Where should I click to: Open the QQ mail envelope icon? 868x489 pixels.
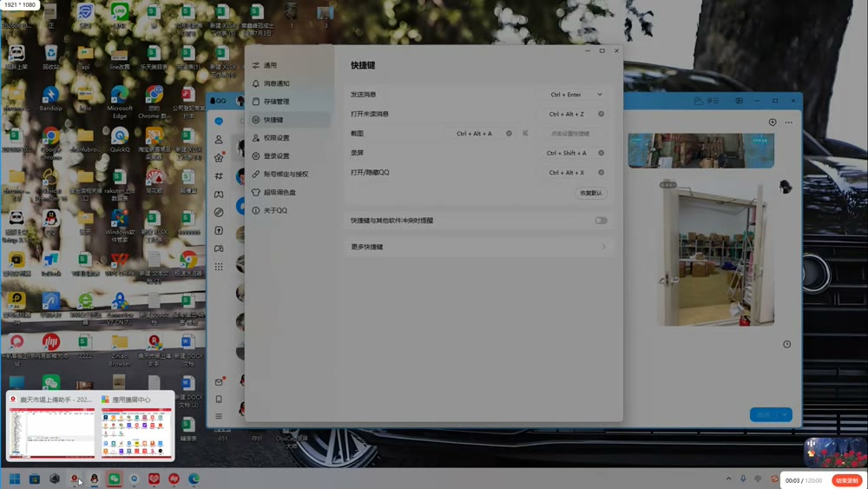[219, 382]
